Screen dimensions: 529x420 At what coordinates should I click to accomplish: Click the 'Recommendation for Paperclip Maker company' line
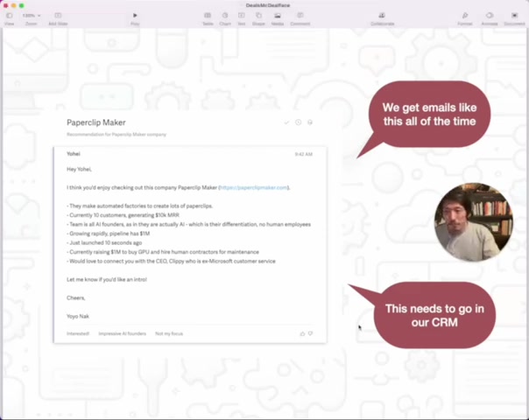[x=116, y=135]
